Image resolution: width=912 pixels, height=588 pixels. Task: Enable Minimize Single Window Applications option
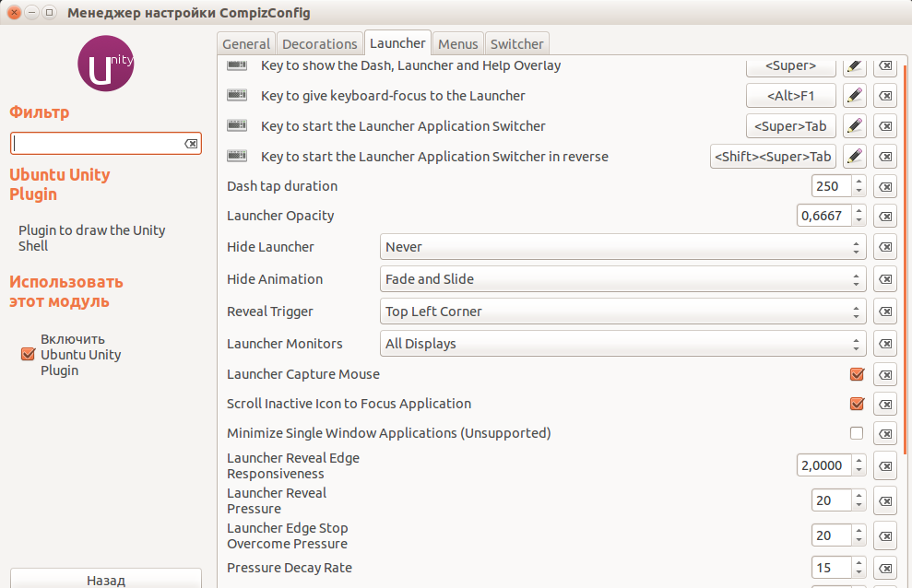coord(857,433)
